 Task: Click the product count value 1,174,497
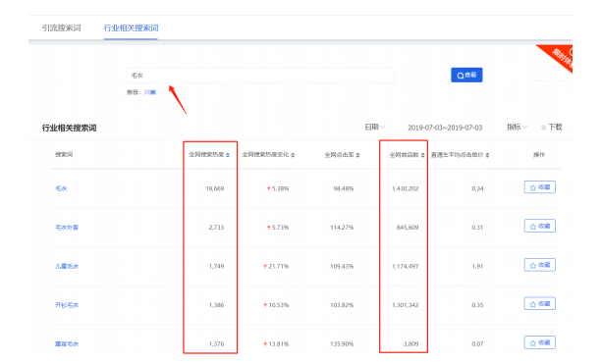[x=406, y=267]
